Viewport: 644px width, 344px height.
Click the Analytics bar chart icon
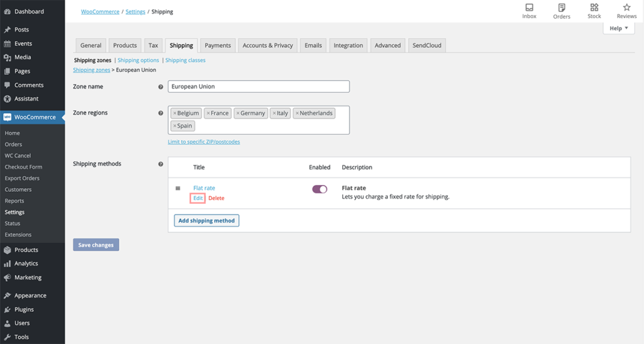point(7,264)
